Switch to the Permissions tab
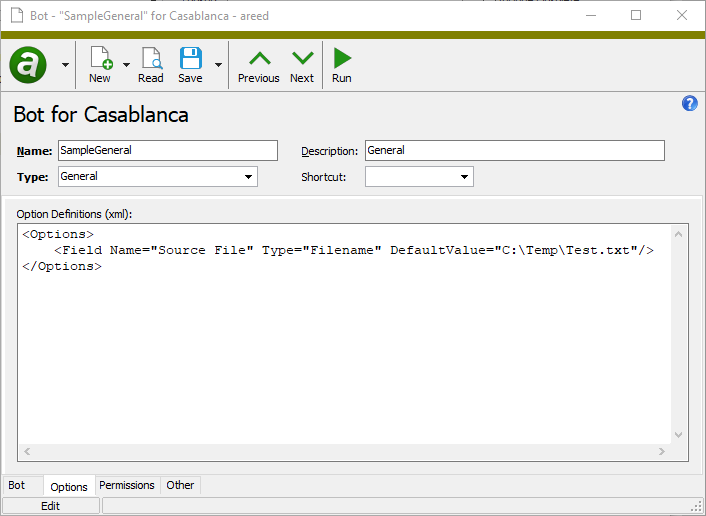The width and height of the screenshot is (706, 516). (x=127, y=485)
